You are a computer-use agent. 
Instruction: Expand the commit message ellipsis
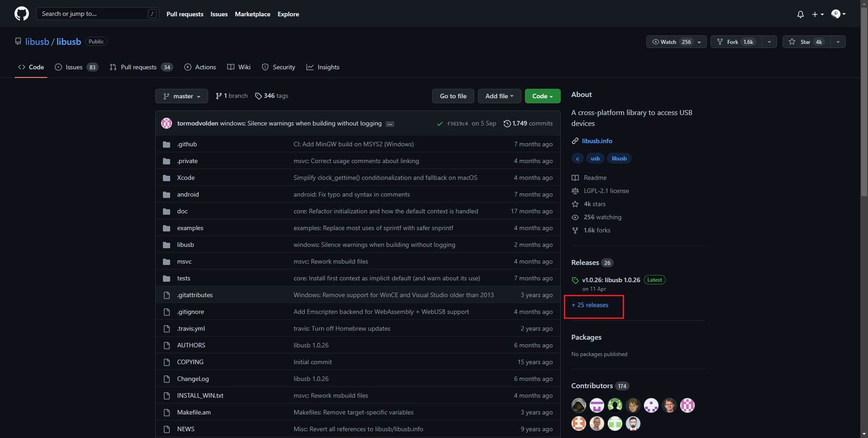[390, 124]
